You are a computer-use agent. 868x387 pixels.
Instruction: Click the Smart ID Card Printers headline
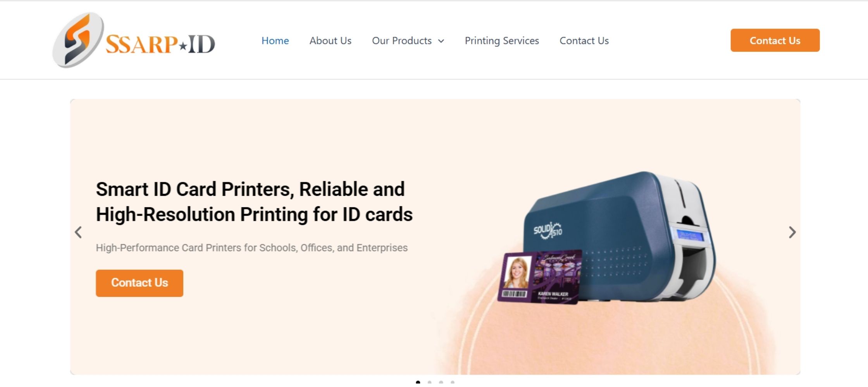tap(254, 202)
